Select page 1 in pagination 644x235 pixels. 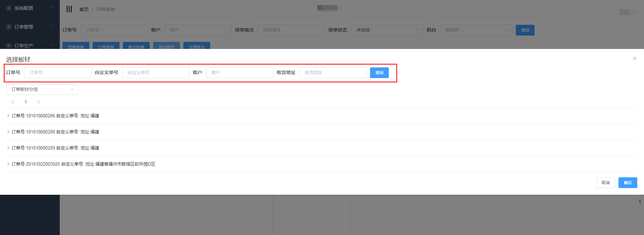[26, 102]
